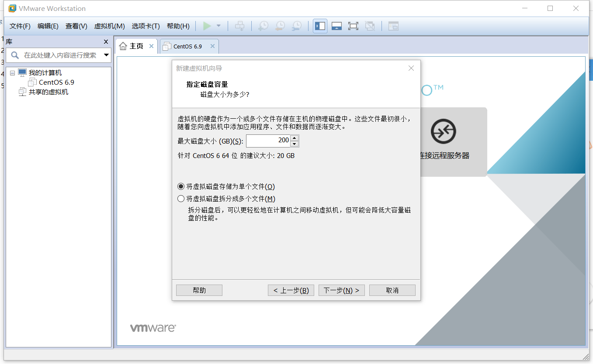Click the home icon on 主页 tab
This screenshot has height=364, width=593.
pyautogui.click(x=123, y=46)
